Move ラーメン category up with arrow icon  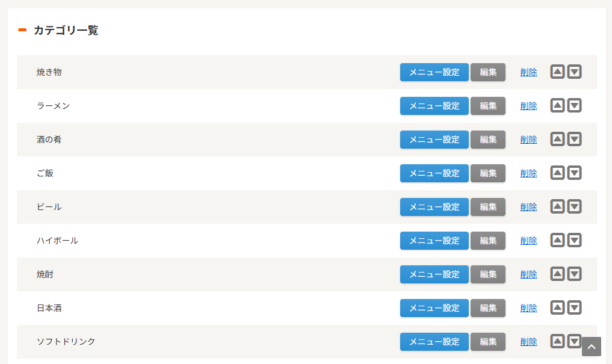click(557, 105)
